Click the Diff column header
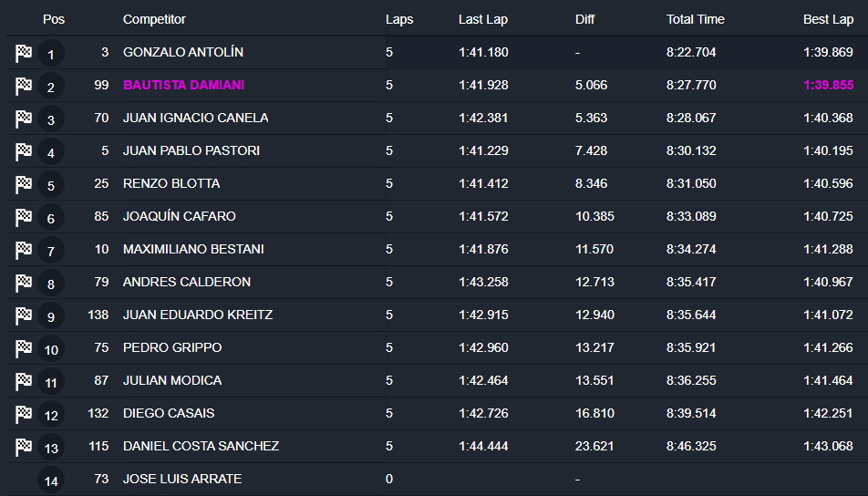This screenshot has height=496, width=868. pos(585,19)
